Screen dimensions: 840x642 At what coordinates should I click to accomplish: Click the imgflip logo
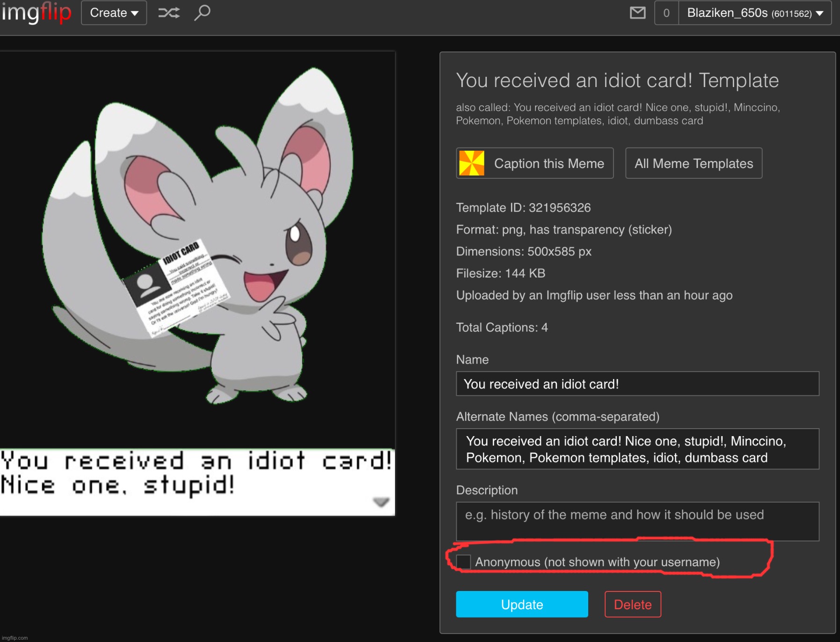click(x=37, y=13)
